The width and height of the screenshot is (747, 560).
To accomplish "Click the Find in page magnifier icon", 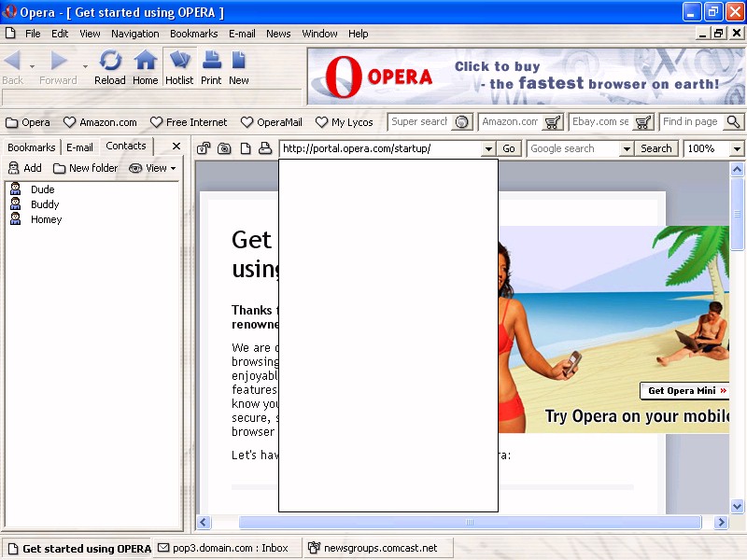I will click(x=733, y=122).
